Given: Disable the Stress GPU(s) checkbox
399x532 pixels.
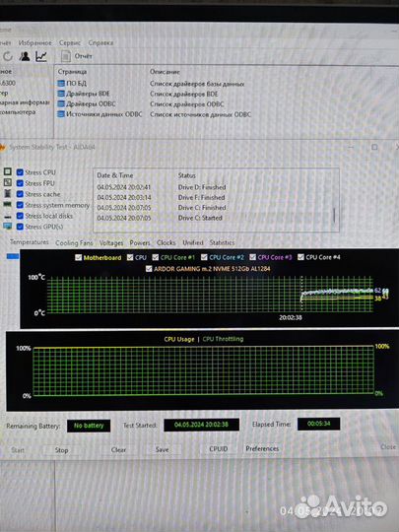Looking at the screenshot, I should coord(20,227).
